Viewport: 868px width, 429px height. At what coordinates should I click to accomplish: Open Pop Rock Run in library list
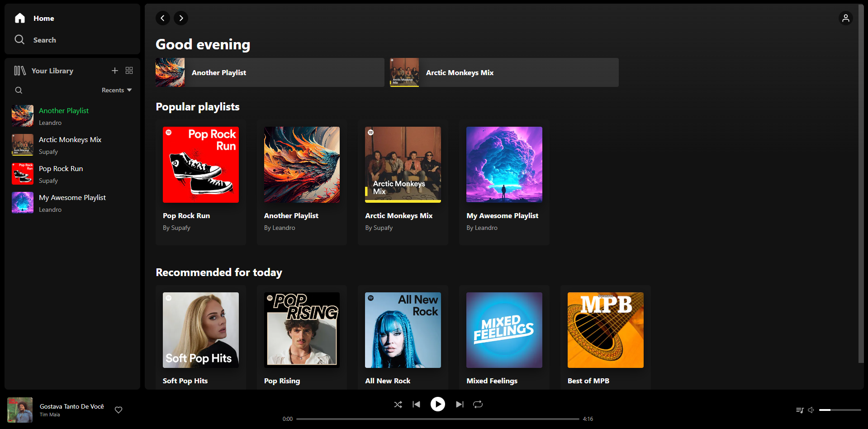(x=72, y=174)
